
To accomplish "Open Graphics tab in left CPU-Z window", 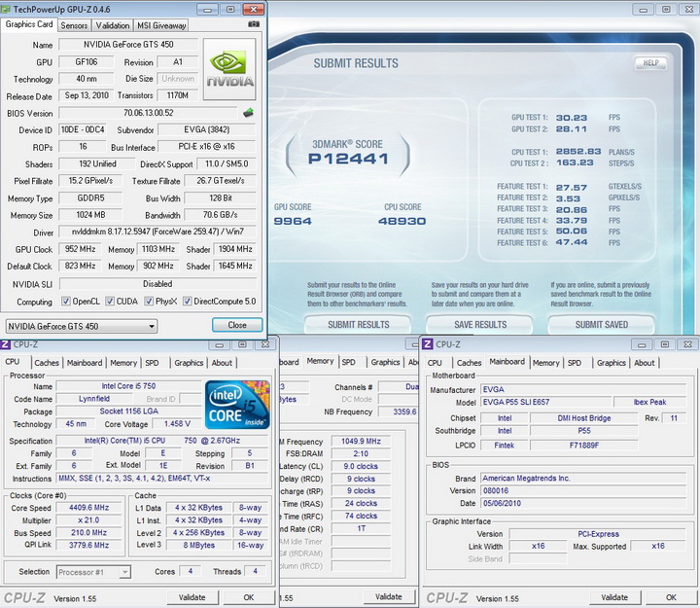I will [189, 363].
